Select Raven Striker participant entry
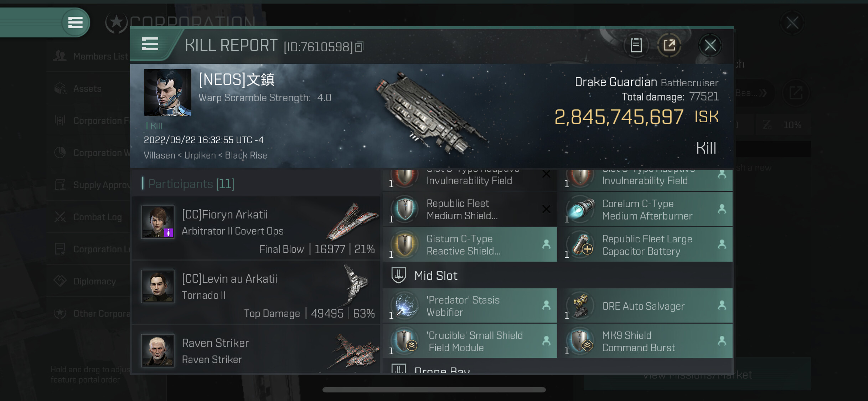868x401 pixels. (x=256, y=350)
